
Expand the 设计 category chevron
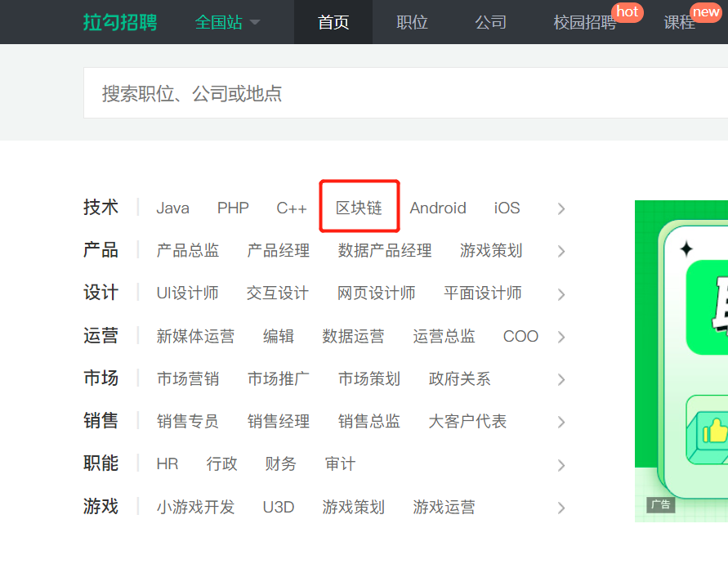[x=561, y=294]
